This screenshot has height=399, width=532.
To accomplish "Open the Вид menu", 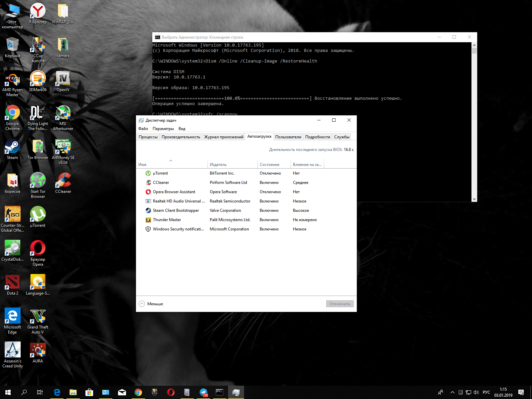I will click(x=182, y=129).
